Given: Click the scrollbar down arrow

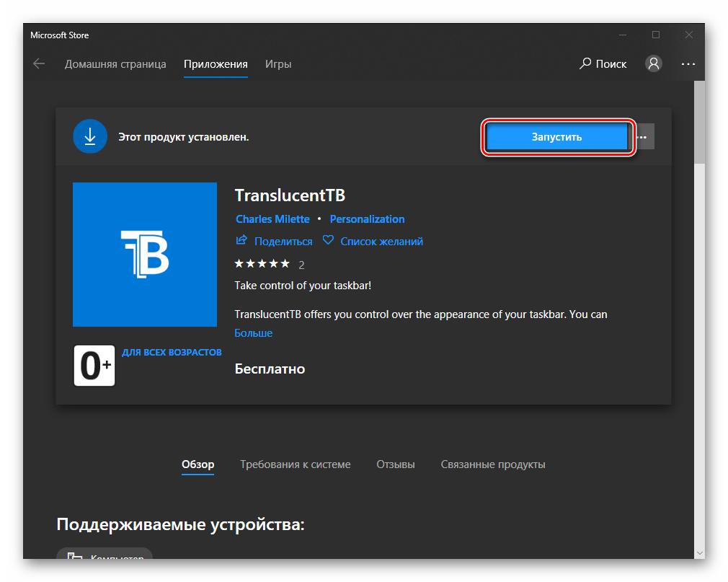Looking at the screenshot, I should click(699, 553).
